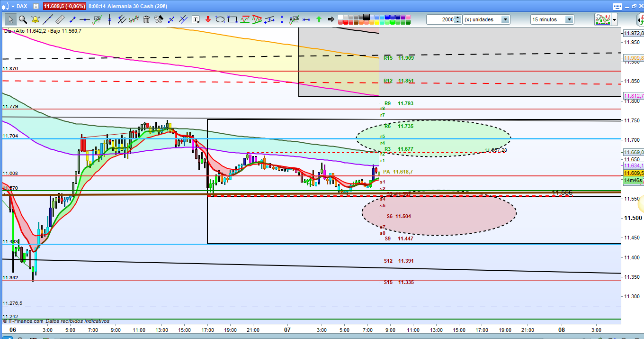Click the instrument info 'i' button
The width and height of the screenshot is (644, 339).
coord(36,7)
